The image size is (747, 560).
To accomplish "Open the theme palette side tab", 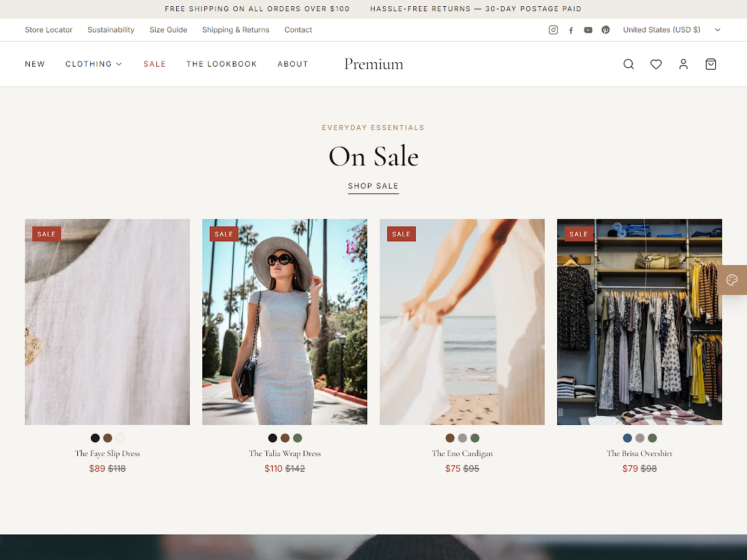I will tap(732, 280).
